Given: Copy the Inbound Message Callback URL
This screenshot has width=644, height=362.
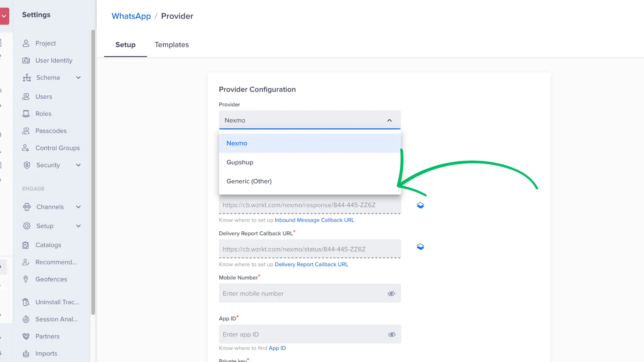Looking at the screenshot, I should pyautogui.click(x=420, y=205).
